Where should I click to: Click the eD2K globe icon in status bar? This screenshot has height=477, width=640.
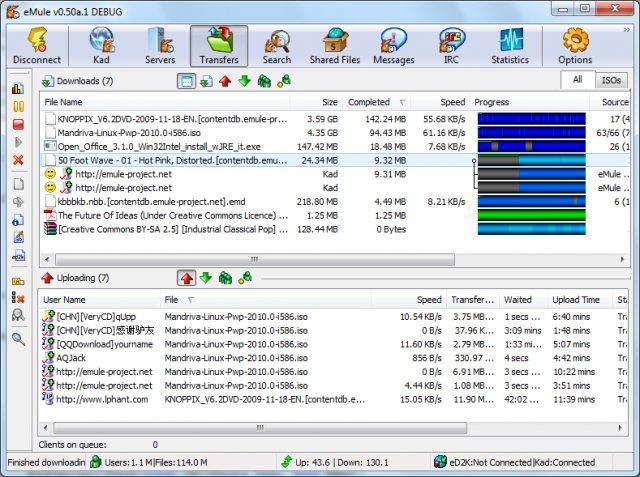coord(440,462)
